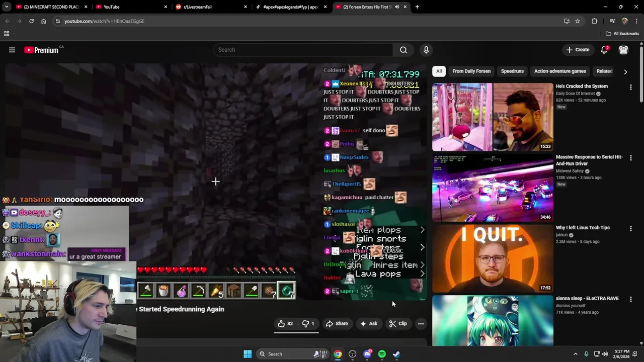Open Discord from the taskbar
644x362 pixels.
(x=367, y=354)
